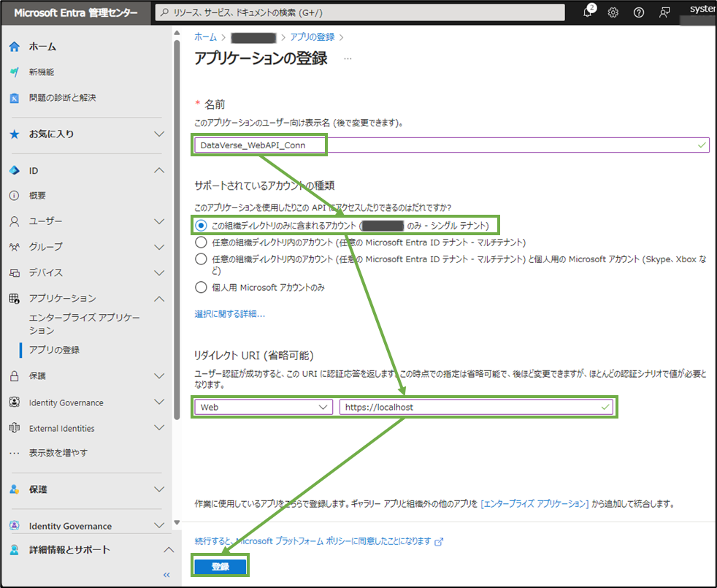Open 新機能 in sidebar
This screenshot has width=717, height=588.
(x=42, y=72)
